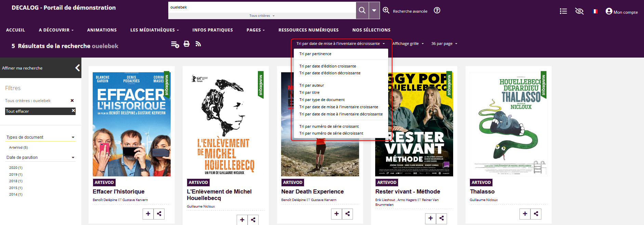The image size is (644, 225).
Task: Open the Affichage grille dropdown
Action: tap(408, 44)
